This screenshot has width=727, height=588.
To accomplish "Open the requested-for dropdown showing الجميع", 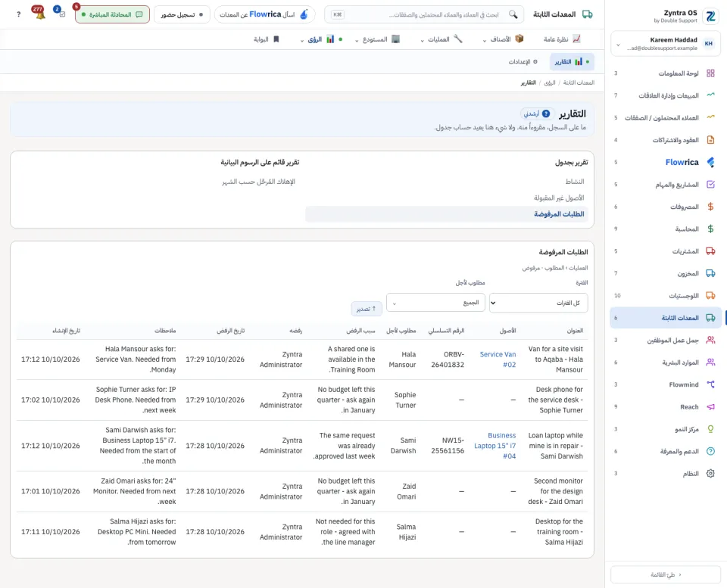I will 436,303.
